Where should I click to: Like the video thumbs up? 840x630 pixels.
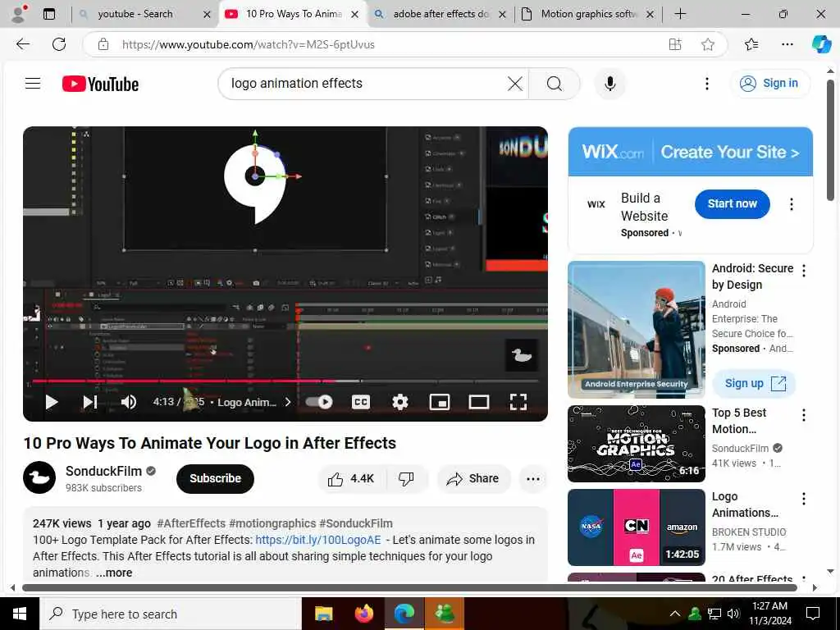pos(351,478)
